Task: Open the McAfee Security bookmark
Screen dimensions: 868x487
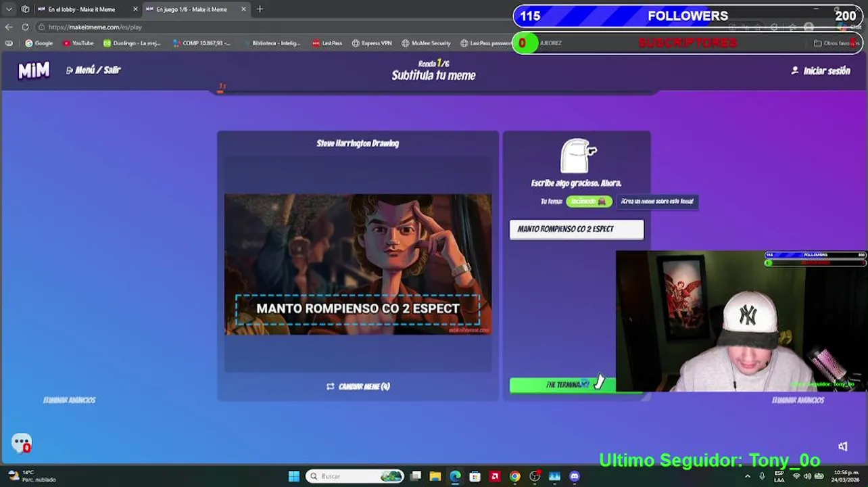Action: pyautogui.click(x=426, y=43)
